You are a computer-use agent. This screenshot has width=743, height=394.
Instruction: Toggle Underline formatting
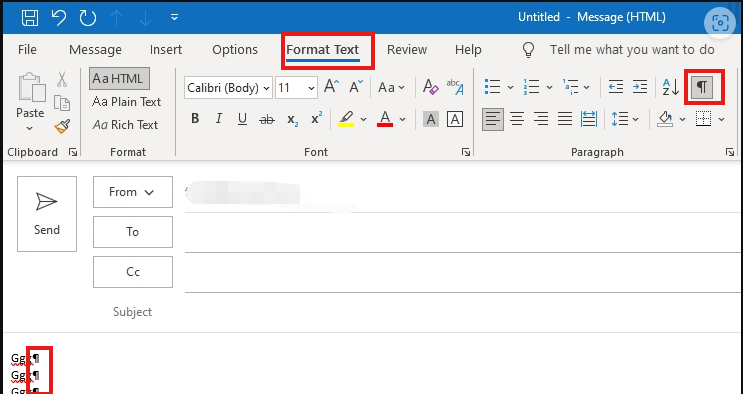point(242,119)
